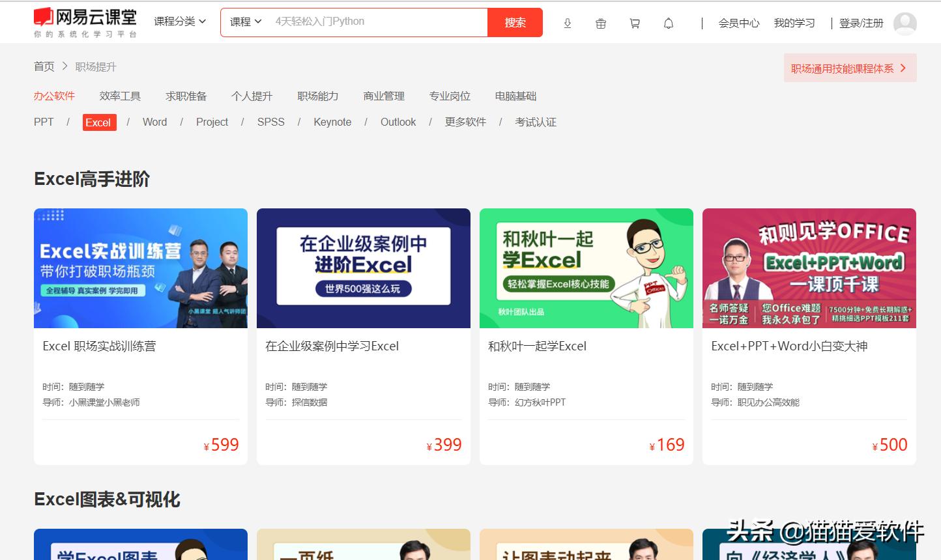Open the 课程 search scope dropdown
This screenshot has height=560, width=941.
(x=246, y=21)
